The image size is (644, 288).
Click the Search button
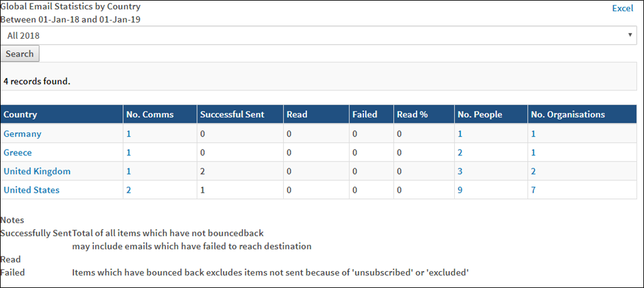click(19, 54)
